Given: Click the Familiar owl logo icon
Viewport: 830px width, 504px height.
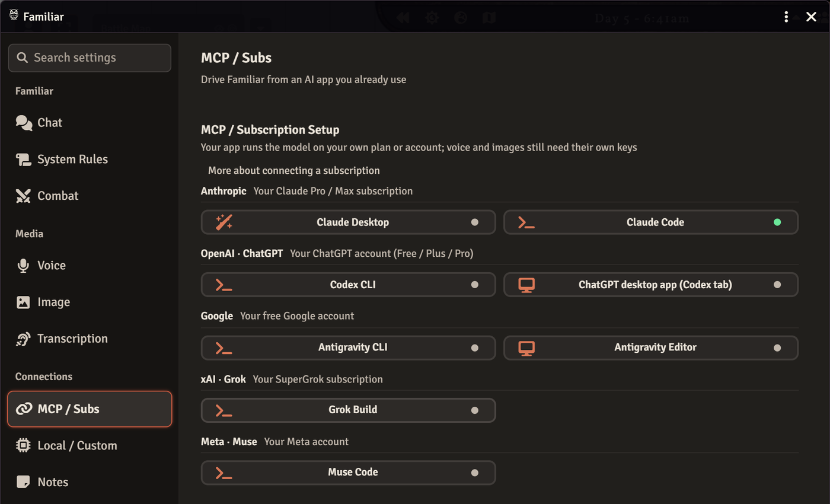Looking at the screenshot, I should tap(14, 16).
